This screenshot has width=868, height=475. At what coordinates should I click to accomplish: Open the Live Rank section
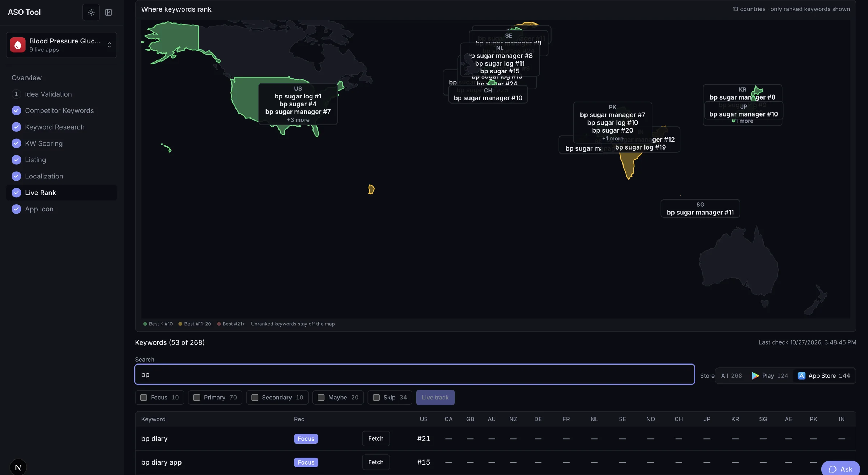(x=61, y=193)
